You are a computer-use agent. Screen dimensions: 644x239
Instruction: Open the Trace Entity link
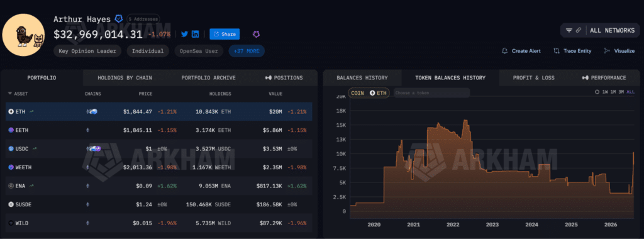click(x=577, y=51)
